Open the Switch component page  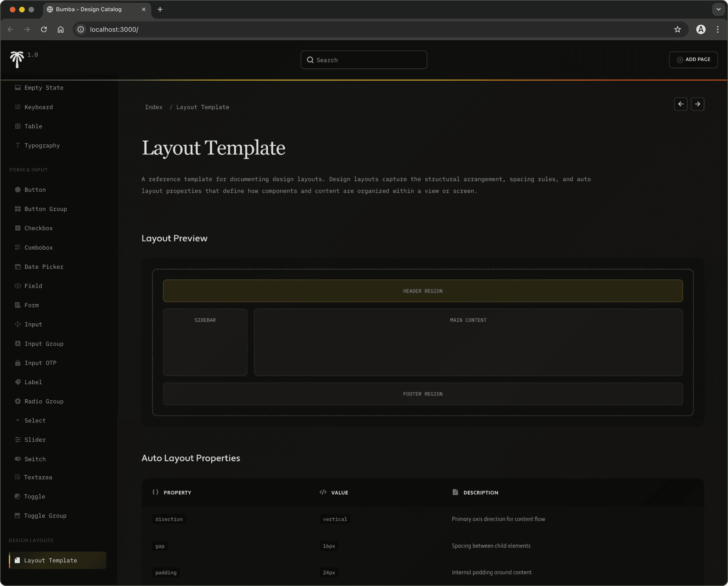coord(35,459)
